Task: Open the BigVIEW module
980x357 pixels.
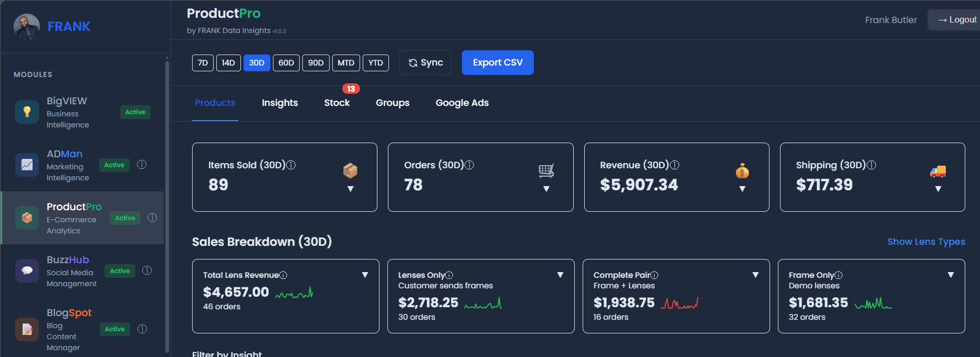Action: click(83, 112)
